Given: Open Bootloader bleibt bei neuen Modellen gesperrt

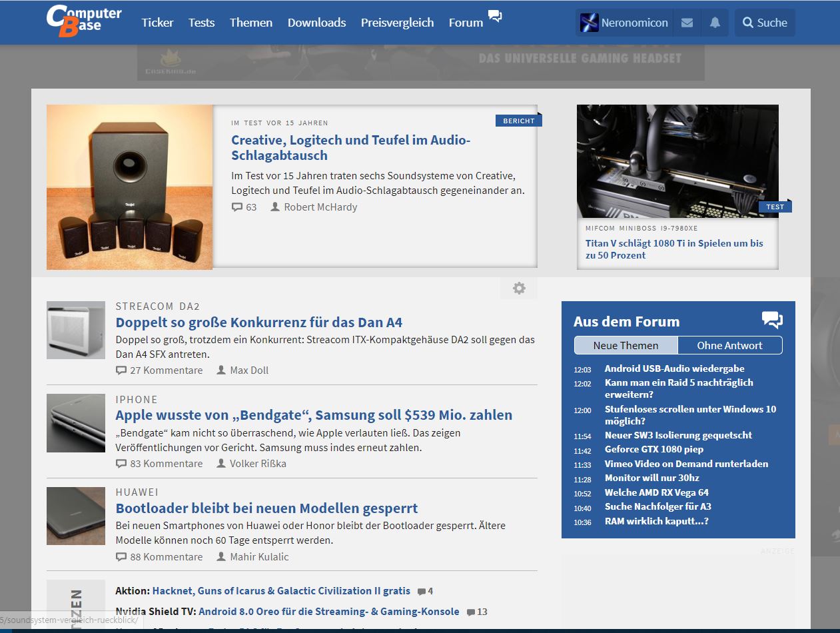Looking at the screenshot, I should point(266,508).
